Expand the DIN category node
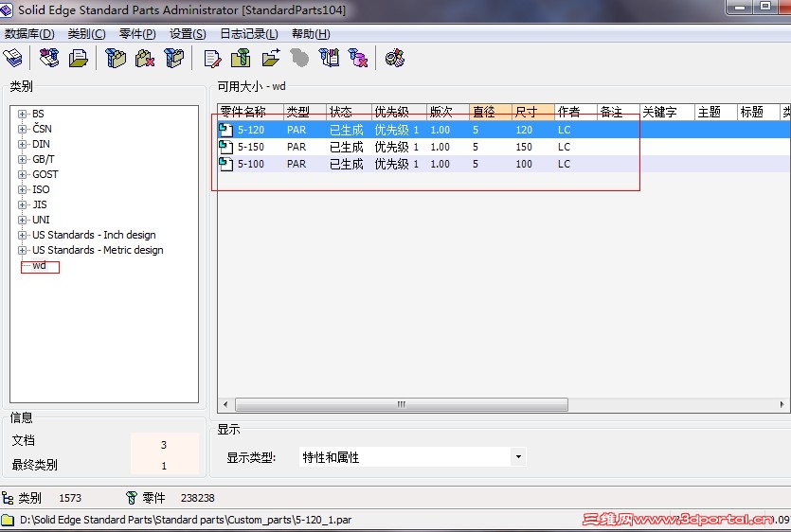The image size is (791, 532). pos(22,144)
